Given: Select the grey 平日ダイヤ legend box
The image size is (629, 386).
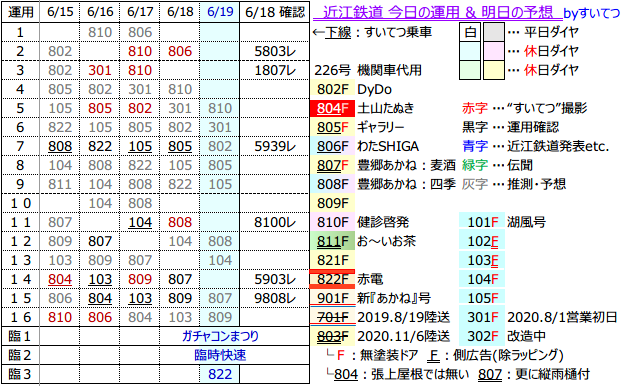Looking at the screenshot, I should (494, 32).
